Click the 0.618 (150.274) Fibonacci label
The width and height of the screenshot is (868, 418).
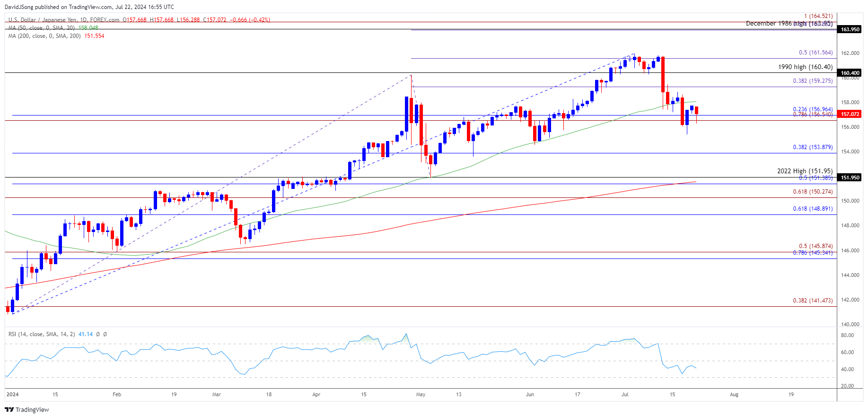[813, 192]
